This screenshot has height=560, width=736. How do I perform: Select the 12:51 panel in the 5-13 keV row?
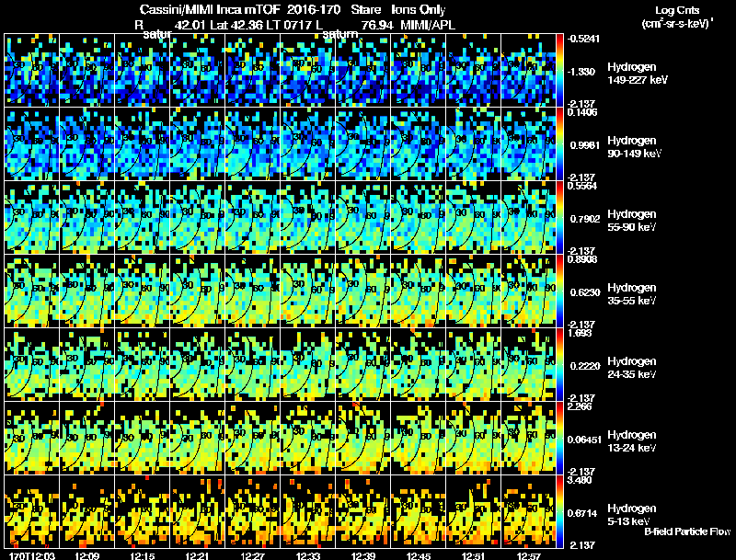473,512
